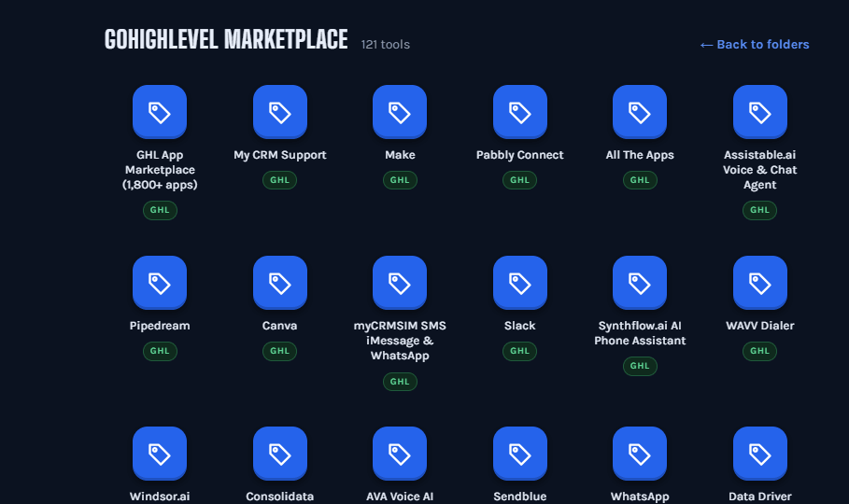The width and height of the screenshot is (849, 504).
Task: Select the All The Apps icon
Action: [x=640, y=112]
